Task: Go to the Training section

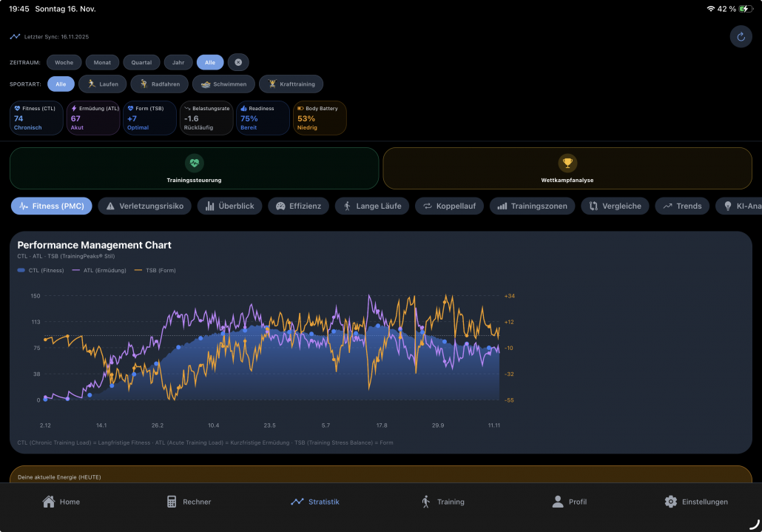Action: pyautogui.click(x=442, y=502)
